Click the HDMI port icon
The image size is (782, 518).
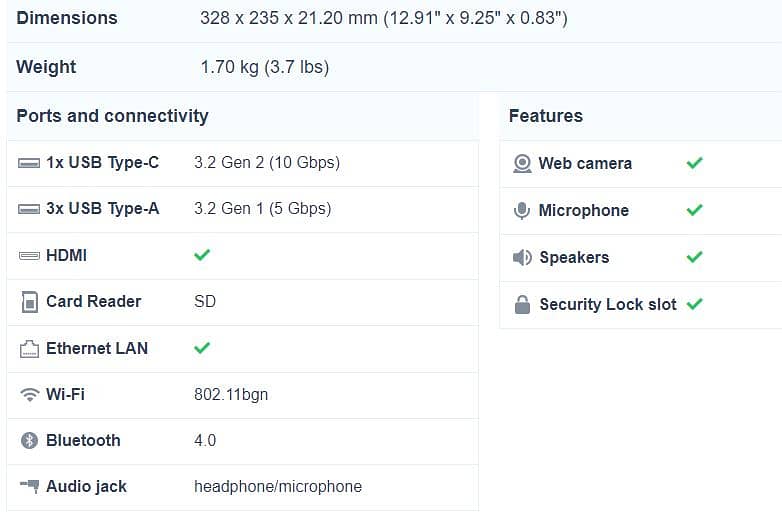coord(29,256)
